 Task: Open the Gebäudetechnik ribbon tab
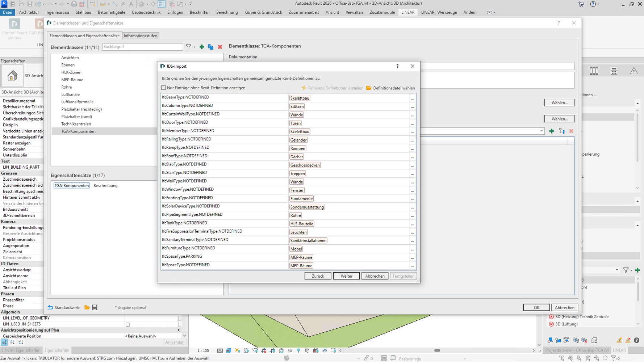pos(146,12)
